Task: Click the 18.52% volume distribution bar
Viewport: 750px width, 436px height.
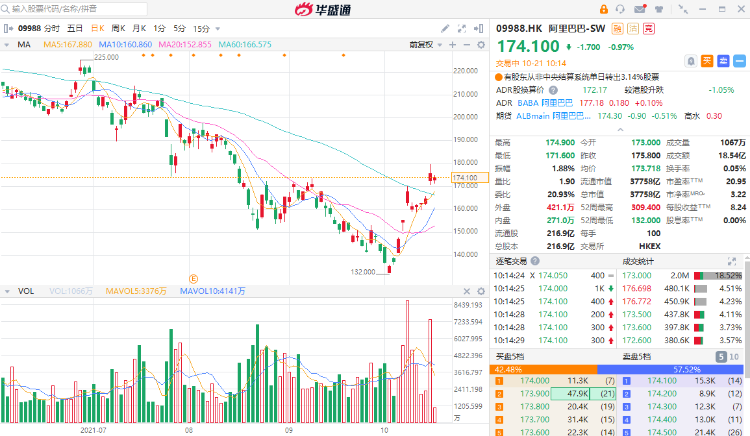Action: [x=718, y=276]
